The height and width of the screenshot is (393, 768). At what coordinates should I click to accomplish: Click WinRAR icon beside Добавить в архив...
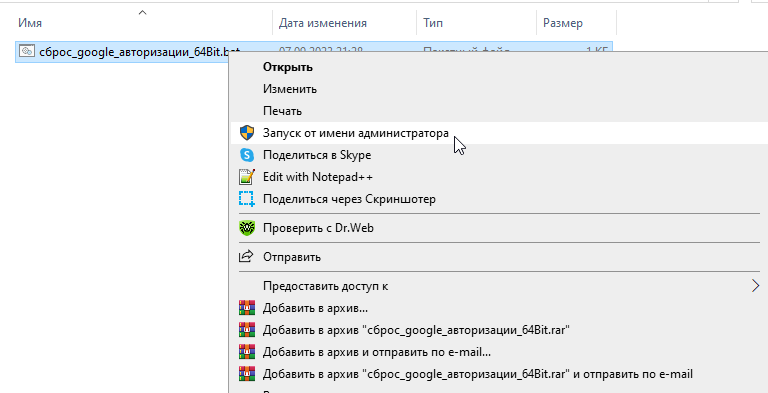point(247,308)
